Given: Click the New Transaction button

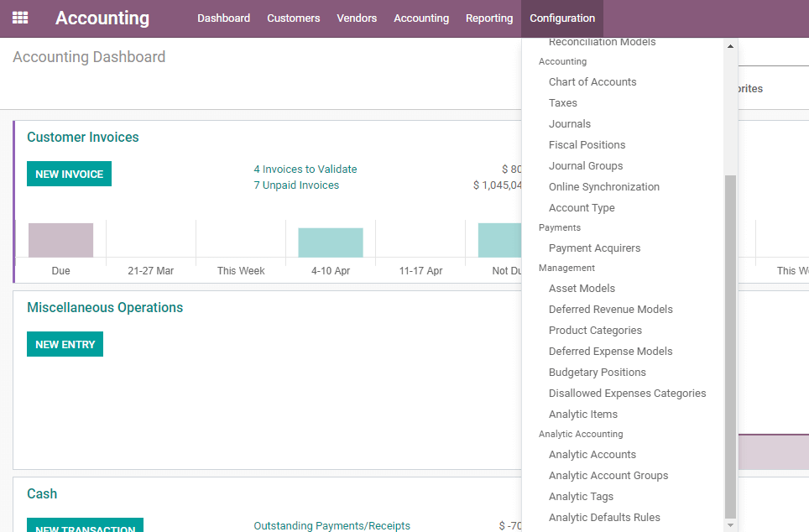Looking at the screenshot, I should (x=85, y=525).
